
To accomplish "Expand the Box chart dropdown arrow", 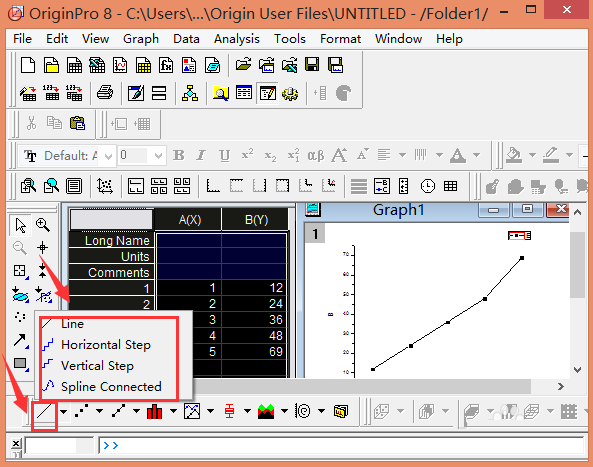I will click(x=247, y=411).
